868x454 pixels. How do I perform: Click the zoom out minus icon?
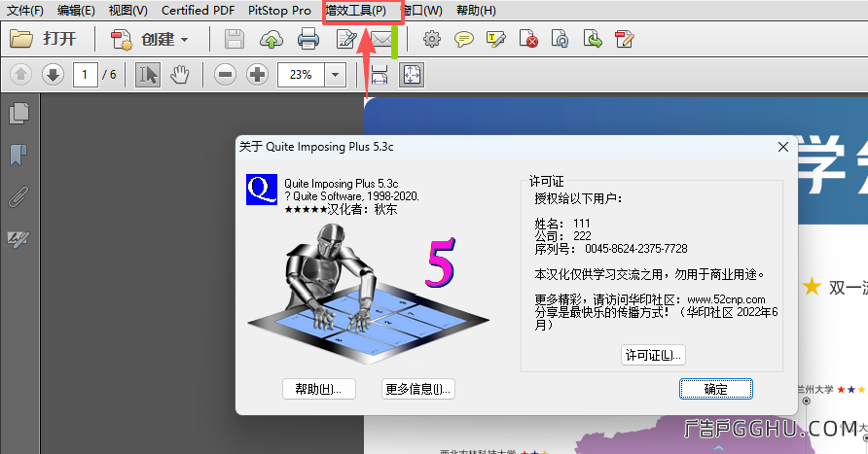pyautogui.click(x=226, y=75)
